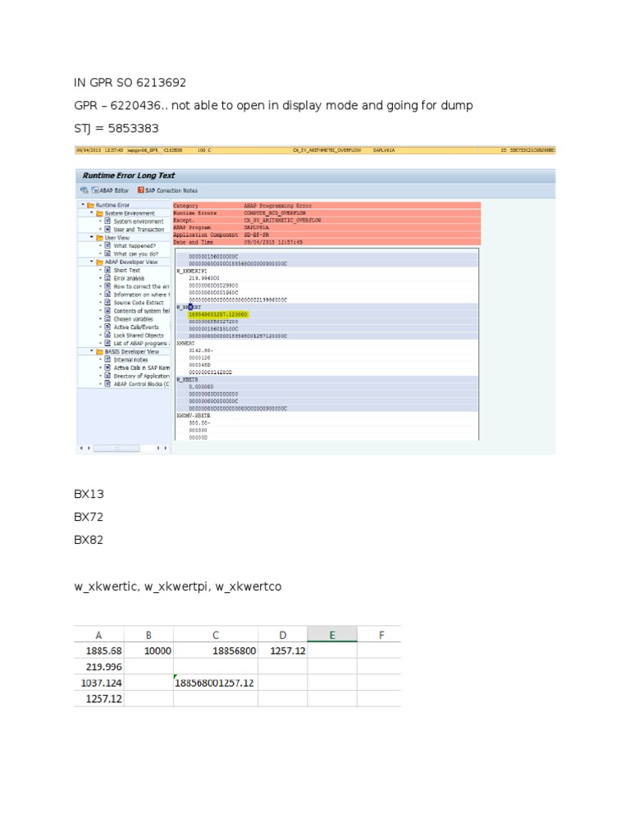
Task: Open ABAP Control Blocks node
Action: 141,384
